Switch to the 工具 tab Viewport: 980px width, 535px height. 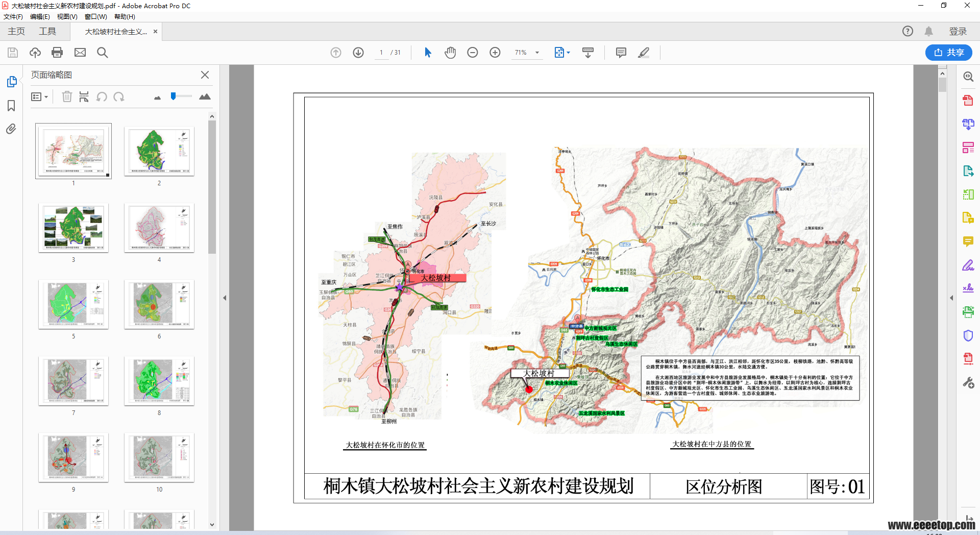pos(47,32)
